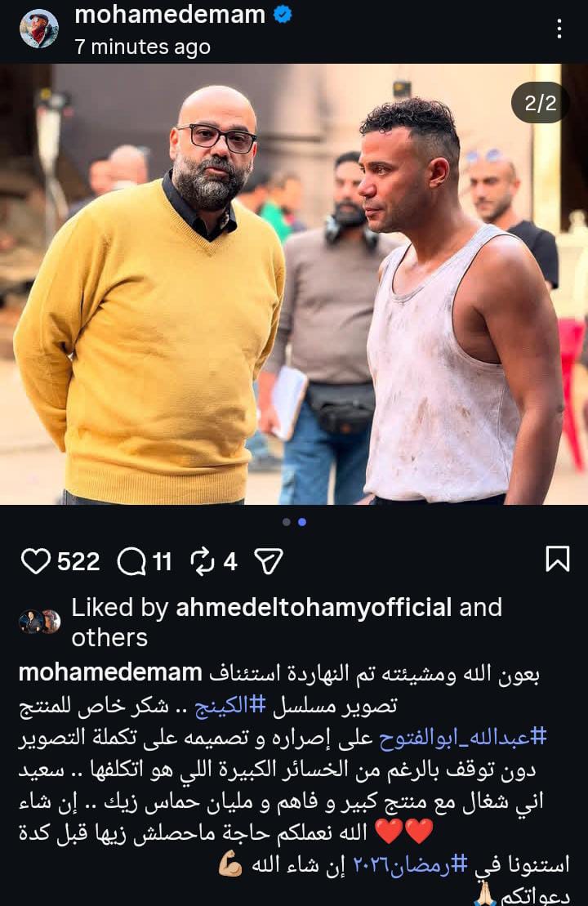Open mohamedemam profile picture
Screen dimensions: 588x906
[x=39, y=29]
